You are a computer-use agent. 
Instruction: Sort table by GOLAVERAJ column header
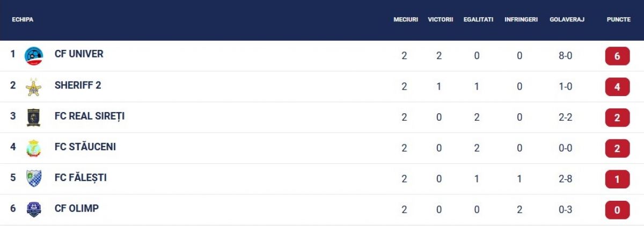(x=567, y=19)
